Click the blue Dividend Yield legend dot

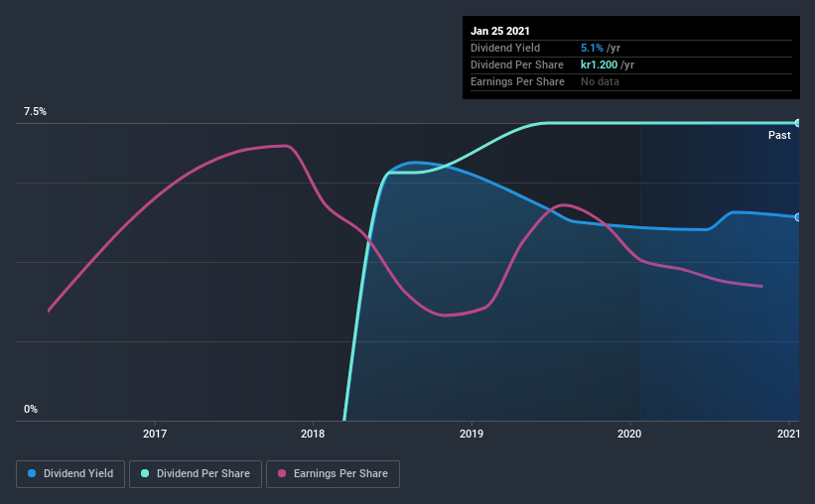[x=32, y=473]
